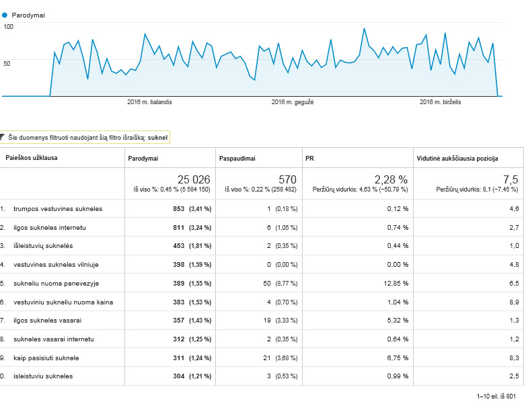
Task: Click impressions cell 853 (3,41 %)
Action: [x=192, y=209]
